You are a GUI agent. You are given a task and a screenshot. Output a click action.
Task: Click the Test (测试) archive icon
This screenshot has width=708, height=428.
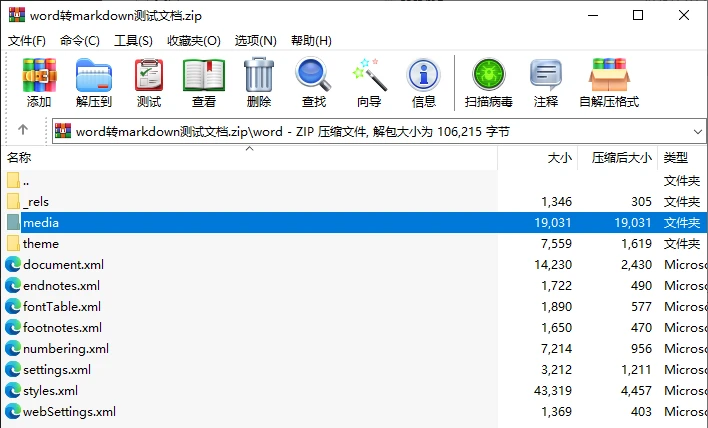tap(149, 75)
